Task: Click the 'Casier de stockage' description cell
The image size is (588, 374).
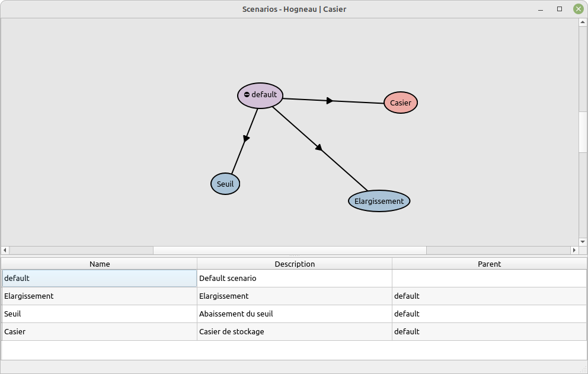Action: (295, 331)
